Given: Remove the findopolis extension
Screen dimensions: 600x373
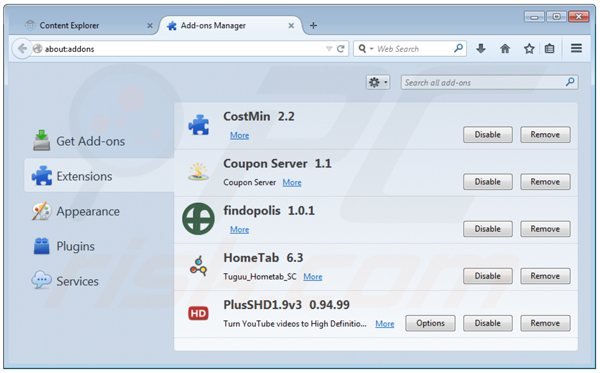Looking at the screenshot, I should pyautogui.click(x=545, y=229).
